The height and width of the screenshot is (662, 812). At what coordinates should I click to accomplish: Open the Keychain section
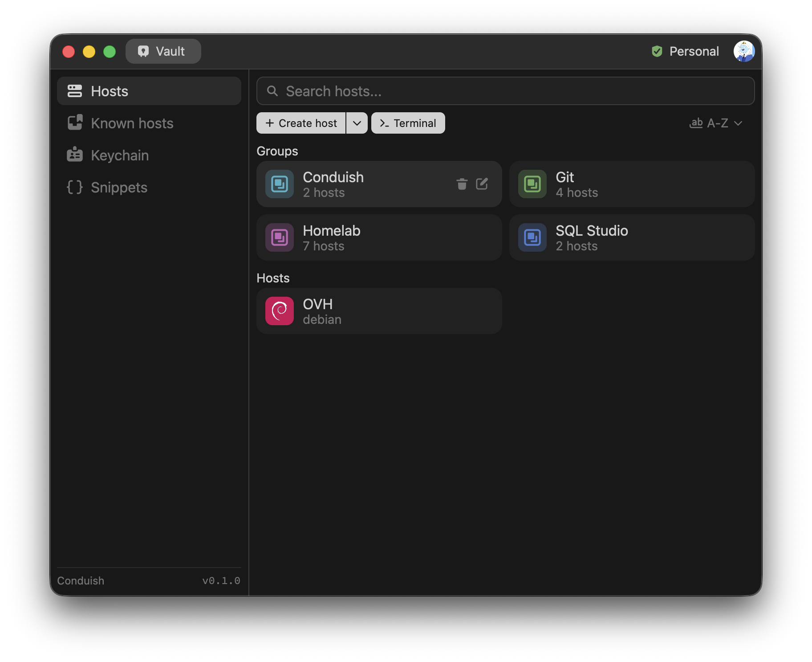coord(149,155)
